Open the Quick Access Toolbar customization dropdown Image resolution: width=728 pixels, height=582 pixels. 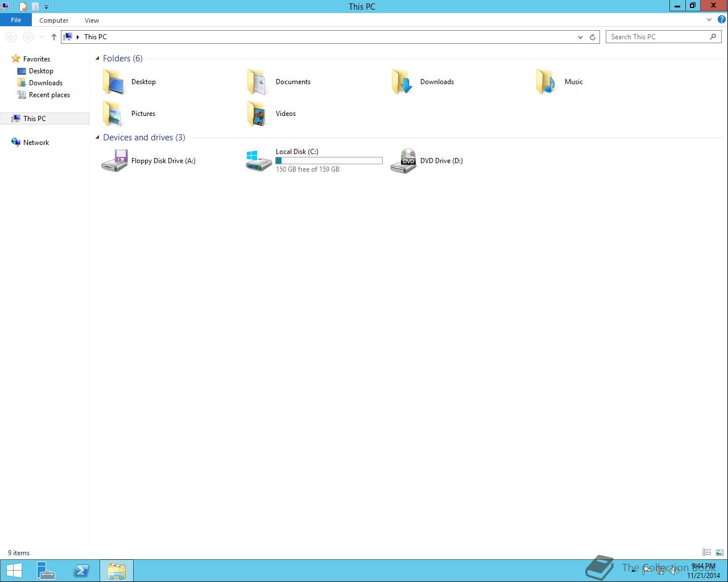[x=47, y=6]
